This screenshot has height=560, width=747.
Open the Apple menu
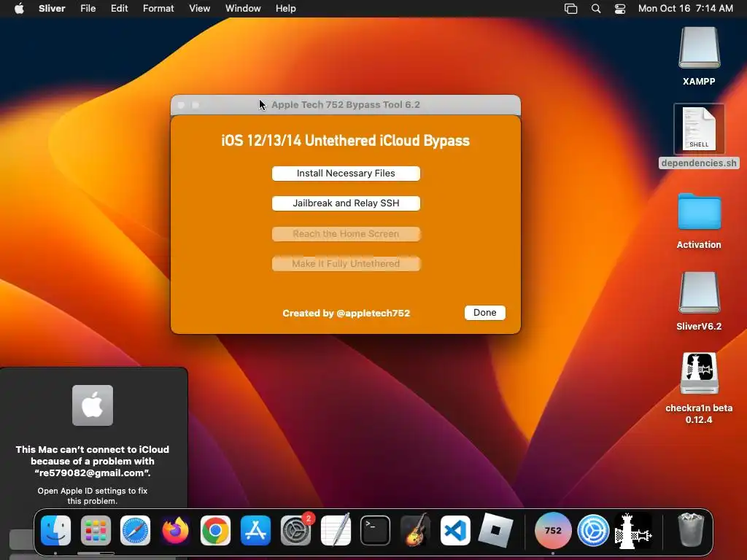tap(19, 9)
